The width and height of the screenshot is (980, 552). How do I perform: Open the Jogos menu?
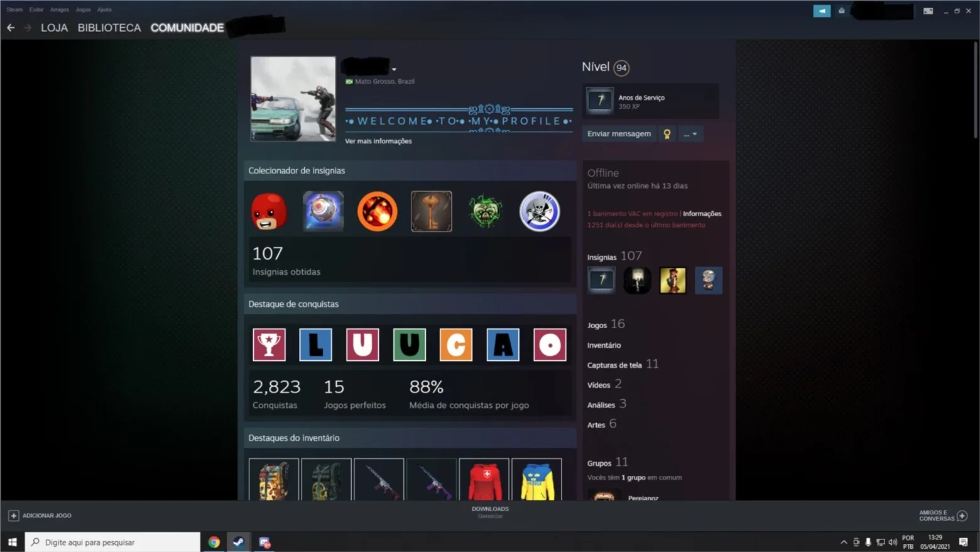83,9
